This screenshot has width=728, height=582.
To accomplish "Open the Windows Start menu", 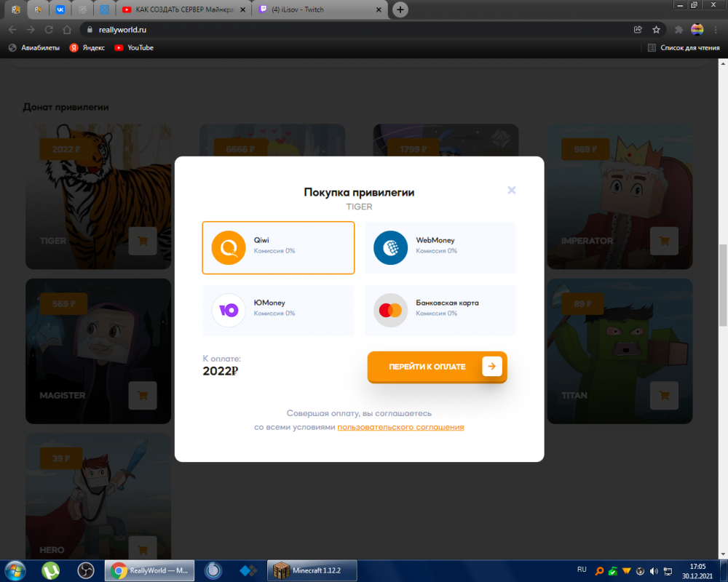I will tap(15, 570).
